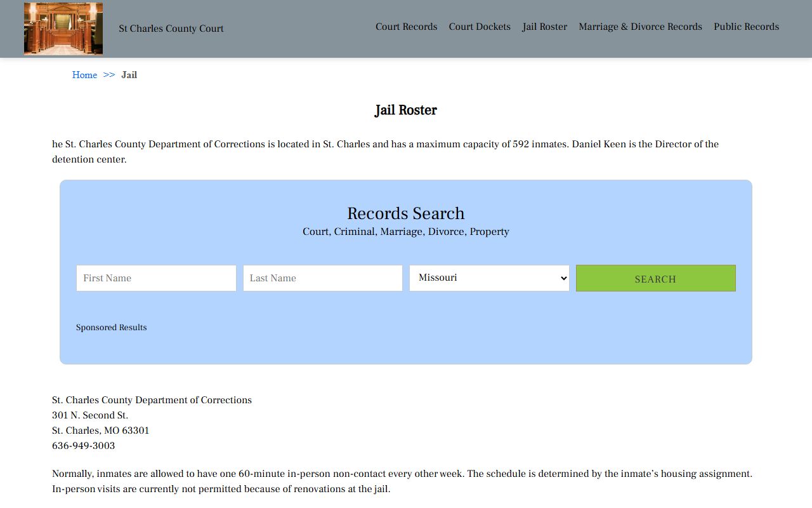
Task: Navigate to Public Records
Action: (x=746, y=27)
